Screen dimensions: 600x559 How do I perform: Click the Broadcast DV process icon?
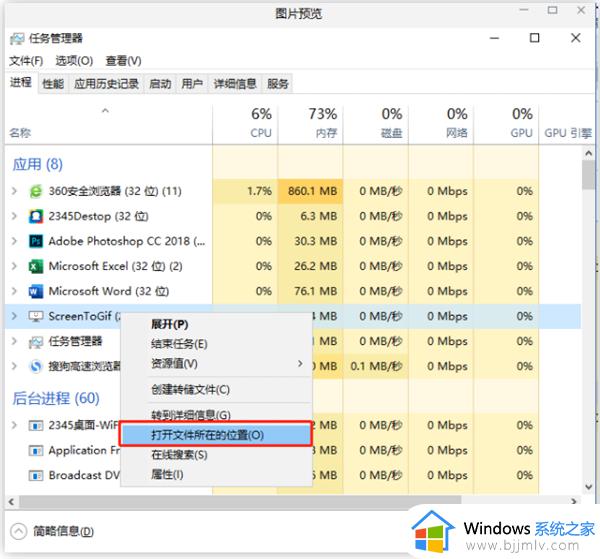click(36, 476)
